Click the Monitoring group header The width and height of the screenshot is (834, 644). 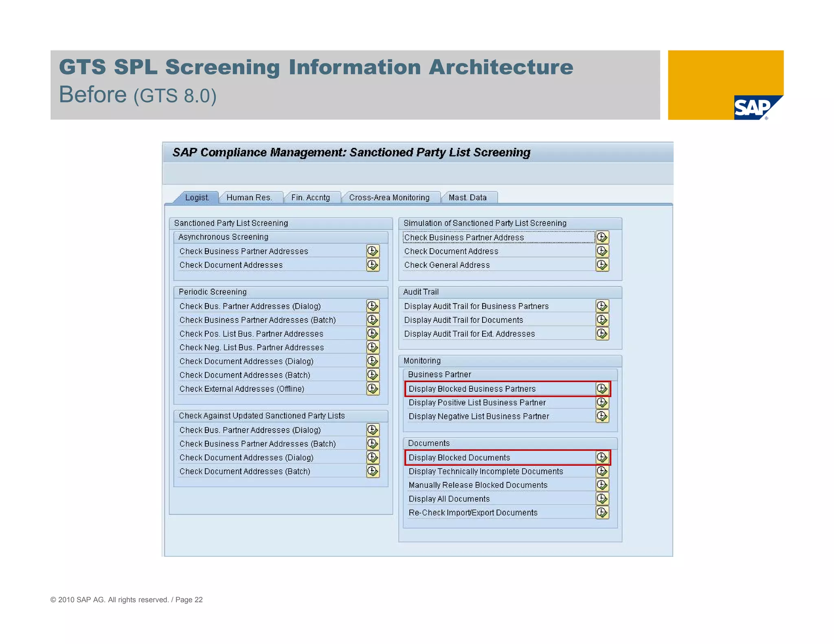point(510,361)
